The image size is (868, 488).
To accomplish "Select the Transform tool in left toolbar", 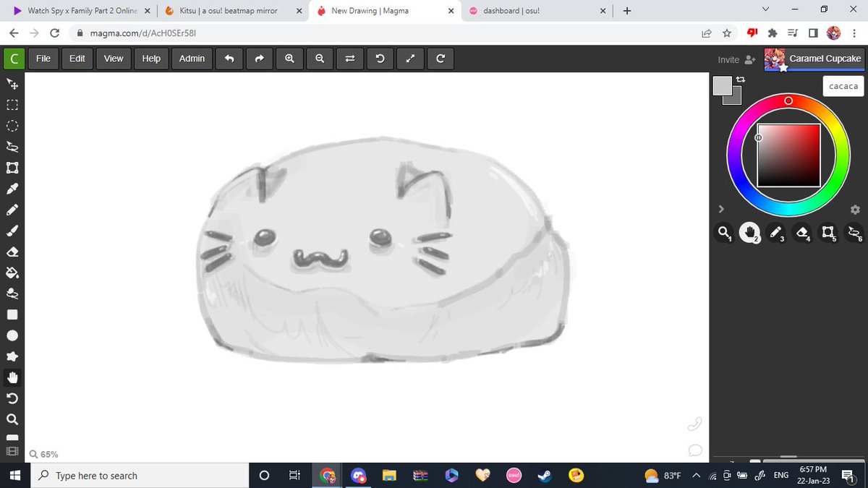I will pyautogui.click(x=12, y=168).
